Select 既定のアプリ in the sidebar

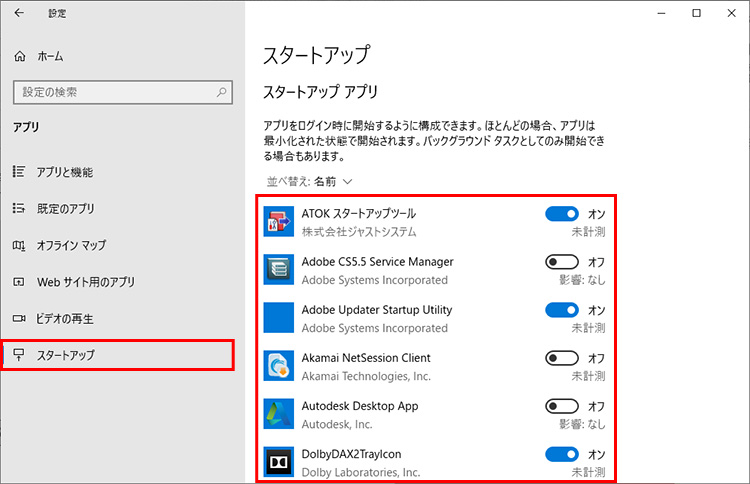point(65,209)
